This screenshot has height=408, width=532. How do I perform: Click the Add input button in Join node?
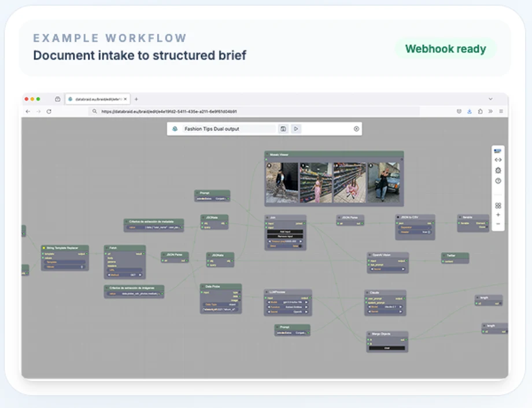click(x=285, y=232)
